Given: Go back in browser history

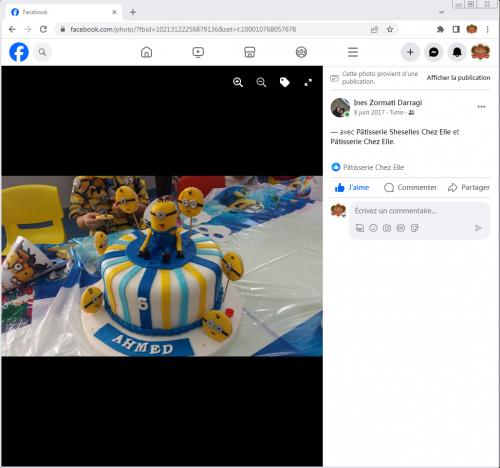Looking at the screenshot, I should [12, 29].
